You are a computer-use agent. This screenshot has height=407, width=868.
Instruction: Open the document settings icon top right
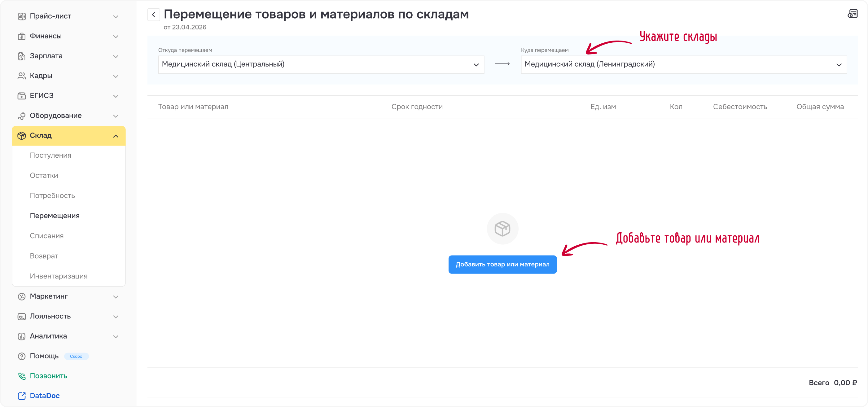tap(853, 14)
